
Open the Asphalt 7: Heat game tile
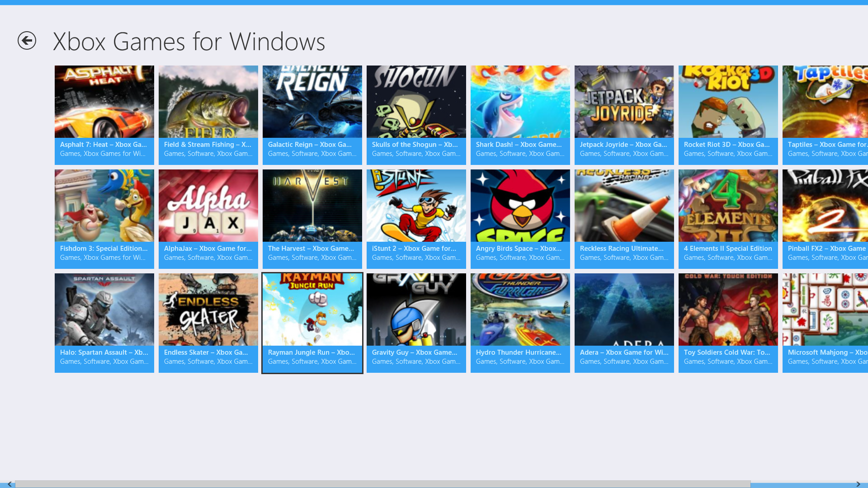pos(104,115)
